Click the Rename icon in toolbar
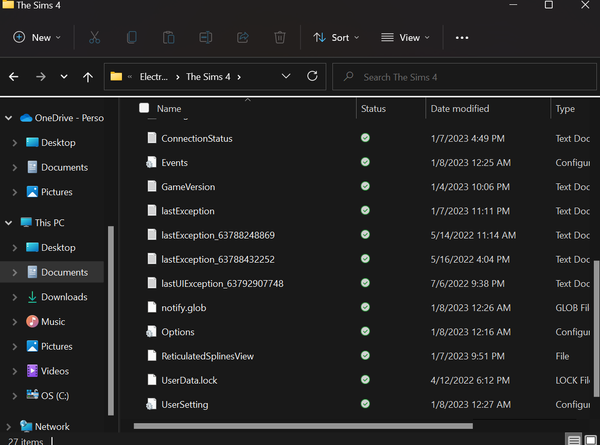 [205, 37]
